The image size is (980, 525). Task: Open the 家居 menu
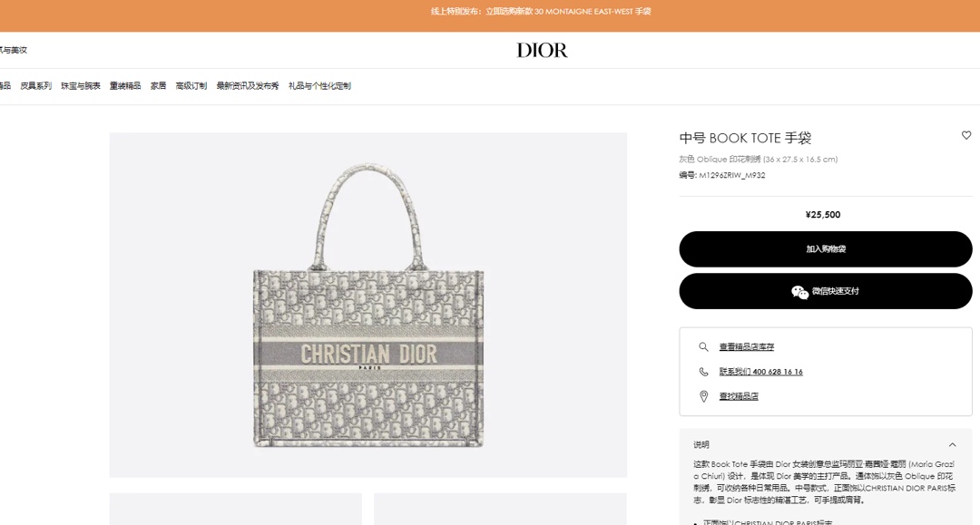(x=158, y=86)
